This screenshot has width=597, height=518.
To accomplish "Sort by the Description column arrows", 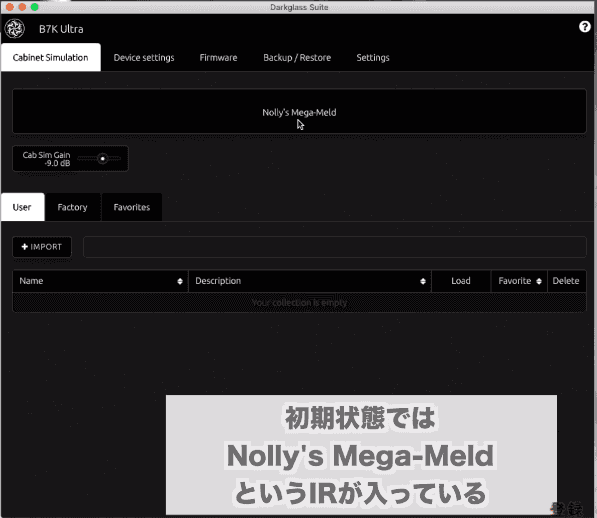I will (423, 281).
